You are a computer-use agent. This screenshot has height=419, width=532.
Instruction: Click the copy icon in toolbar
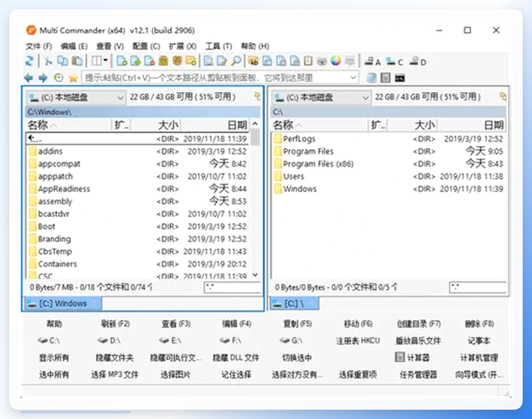coord(63,61)
